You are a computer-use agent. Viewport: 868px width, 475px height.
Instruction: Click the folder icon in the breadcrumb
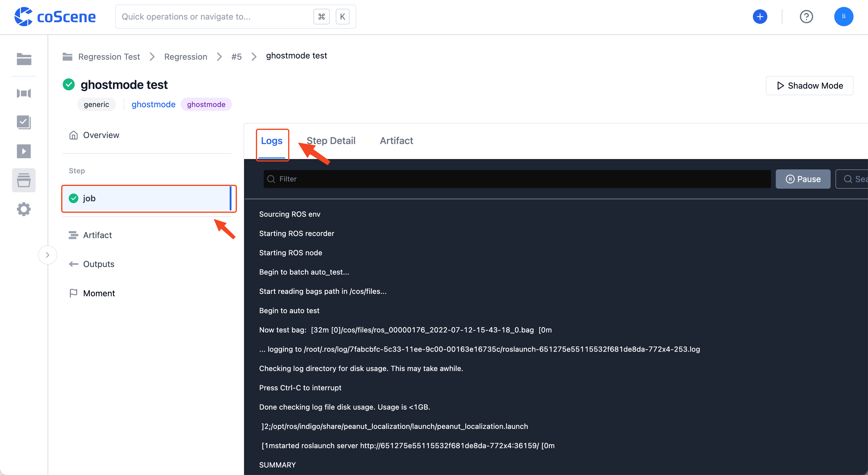pos(68,56)
